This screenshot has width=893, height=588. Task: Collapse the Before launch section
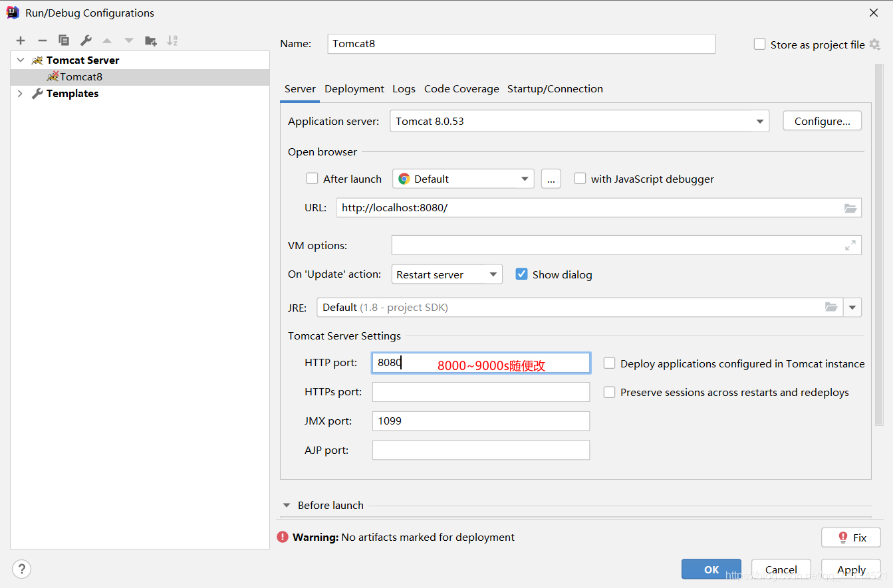click(x=287, y=505)
